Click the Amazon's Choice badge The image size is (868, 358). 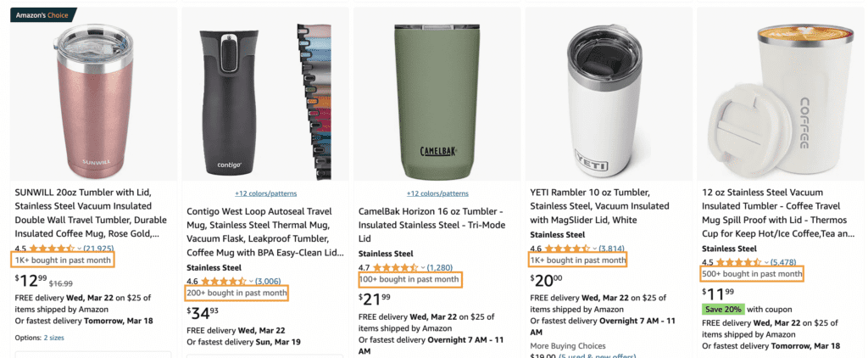point(42,14)
